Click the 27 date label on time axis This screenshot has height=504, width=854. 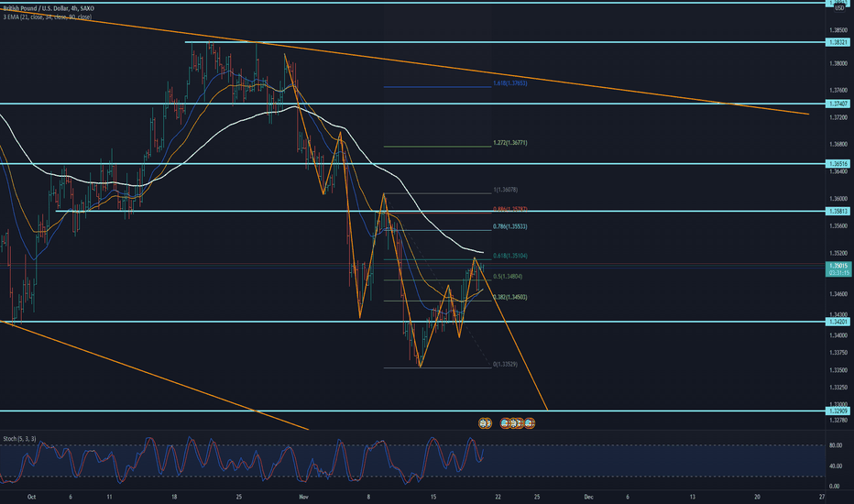tap(822, 497)
